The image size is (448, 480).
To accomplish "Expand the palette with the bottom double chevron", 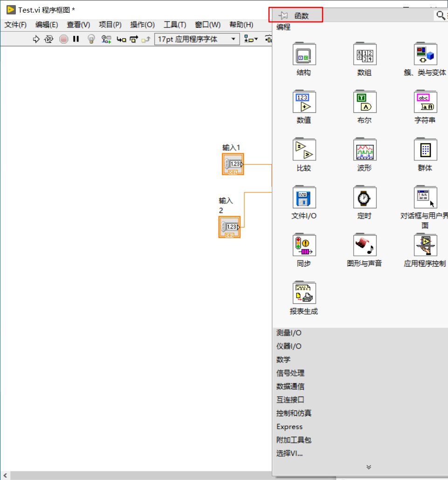I will [368, 466].
